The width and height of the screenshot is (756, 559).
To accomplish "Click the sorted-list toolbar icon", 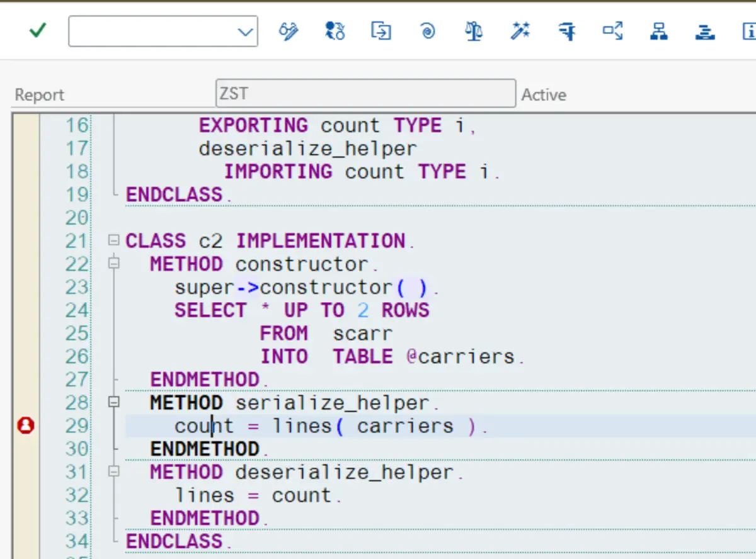I will (704, 31).
